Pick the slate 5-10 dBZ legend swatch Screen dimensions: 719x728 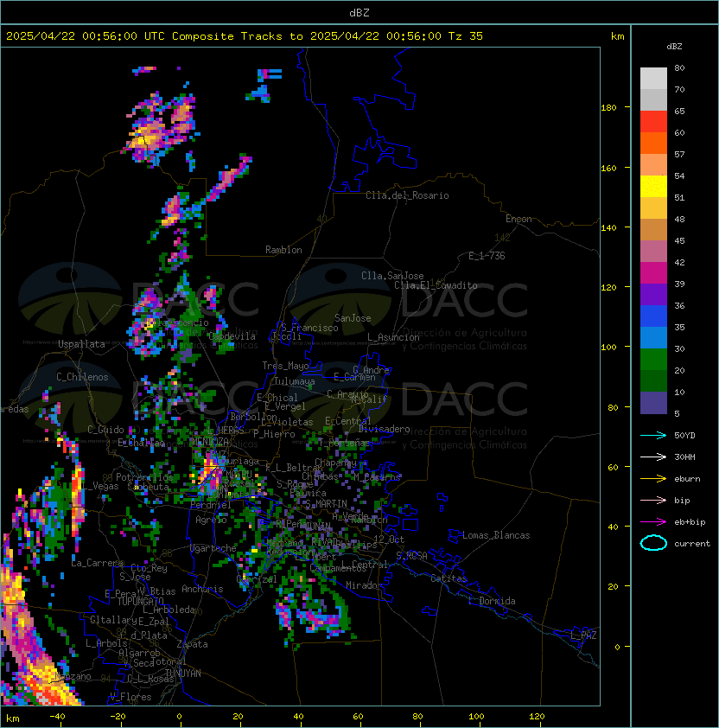653,403
